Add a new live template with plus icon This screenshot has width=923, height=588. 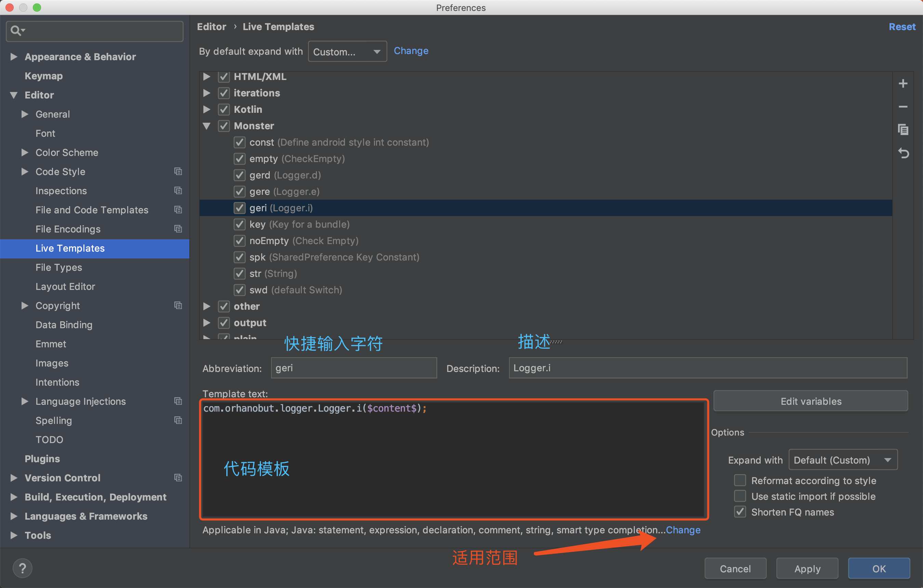coord(903,83)
